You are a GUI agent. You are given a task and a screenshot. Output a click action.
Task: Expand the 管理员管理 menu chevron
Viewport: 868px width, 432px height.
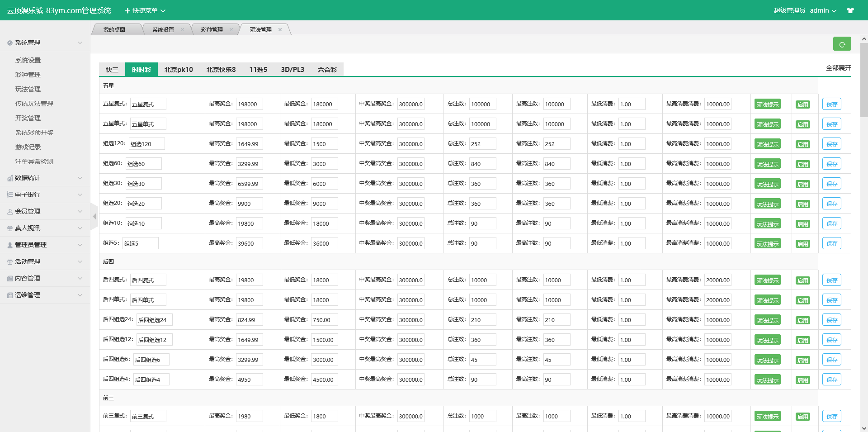coord(80,245)
